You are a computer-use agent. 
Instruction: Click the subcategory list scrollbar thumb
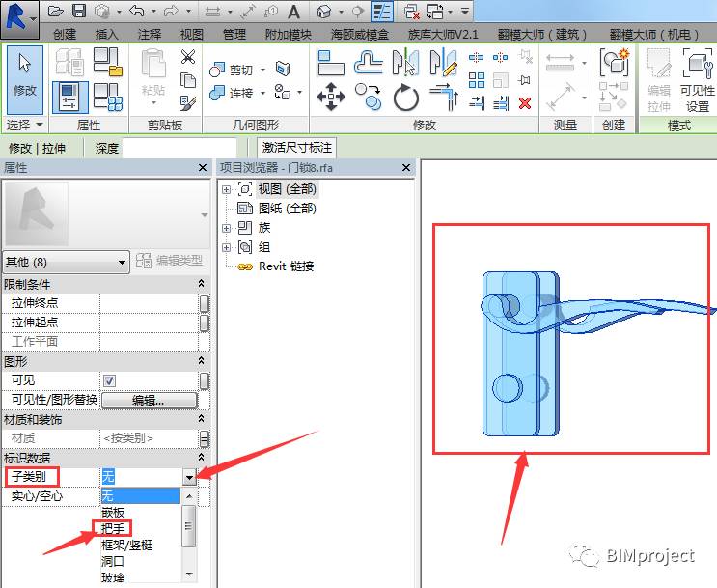[189, 526]
